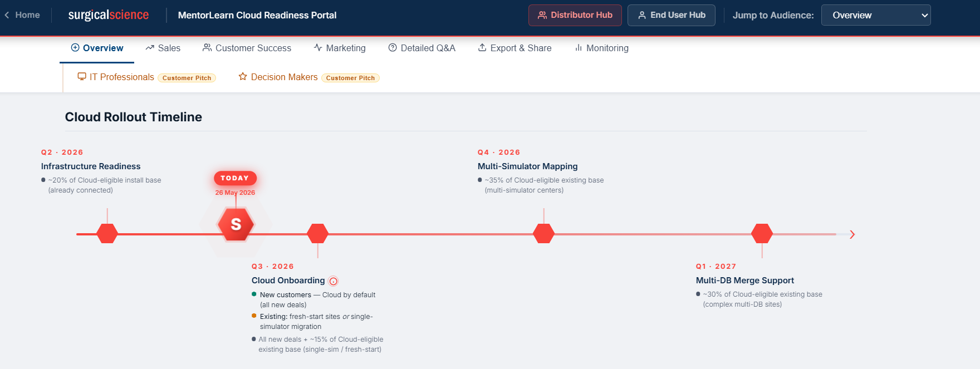
Task: Click the Infrastructure Readiness heading
Action: [x=91, y=166]
